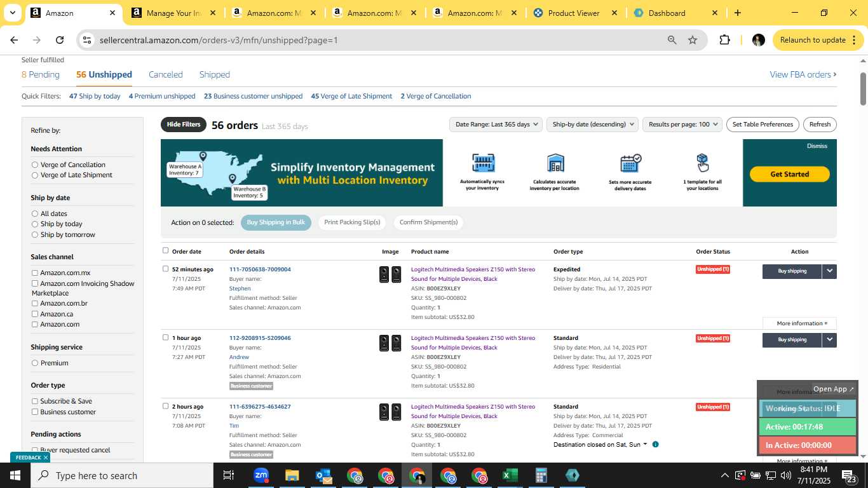Expand the Buy shipping arrow for Andrew's order
This screenshot has width=868, height=488.
click(x=829, y=340)
